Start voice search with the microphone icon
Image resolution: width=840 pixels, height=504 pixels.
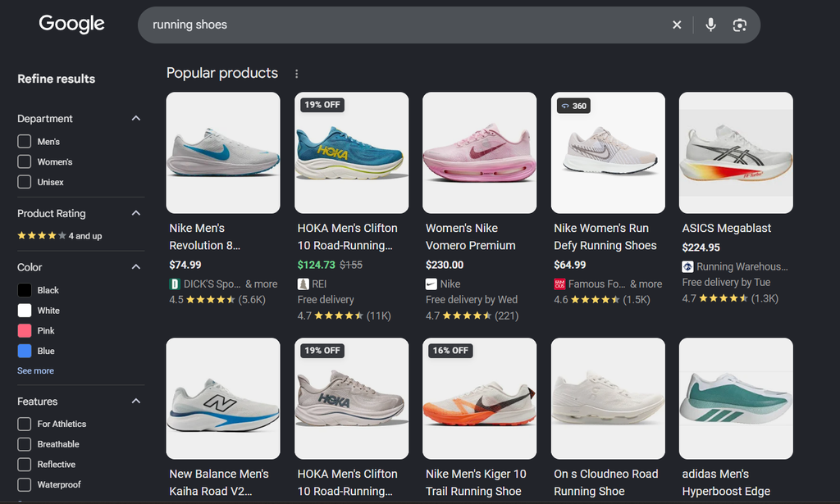pyautogui.click(x=710, y=25)
